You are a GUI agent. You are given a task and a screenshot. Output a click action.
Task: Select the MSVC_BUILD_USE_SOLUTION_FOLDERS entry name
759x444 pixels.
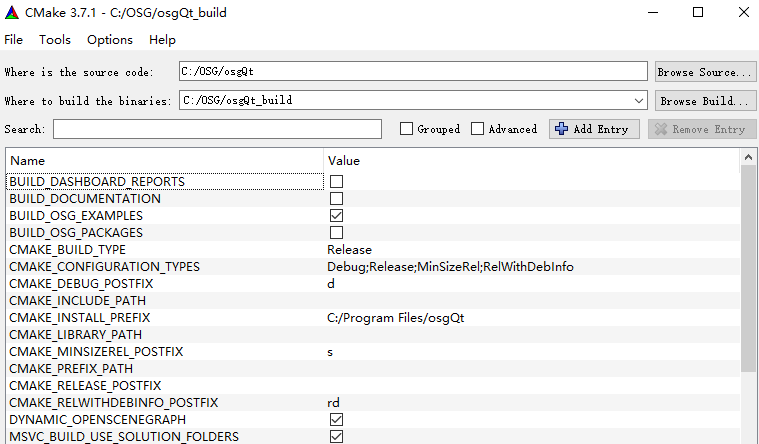[x=124, y=436]
